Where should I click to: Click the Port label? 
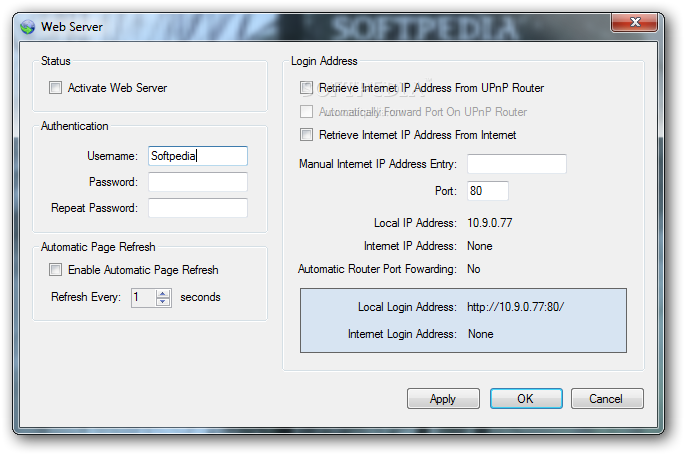pyautogui.click(x=446, y=191)
